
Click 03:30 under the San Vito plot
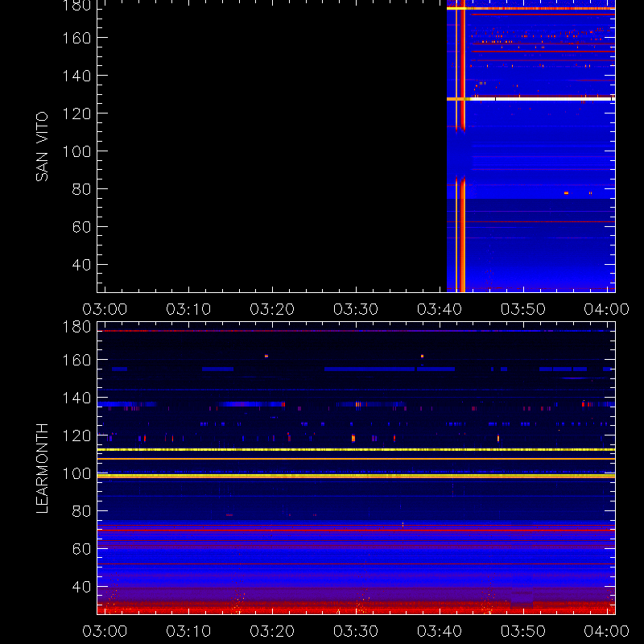[356, 309]
